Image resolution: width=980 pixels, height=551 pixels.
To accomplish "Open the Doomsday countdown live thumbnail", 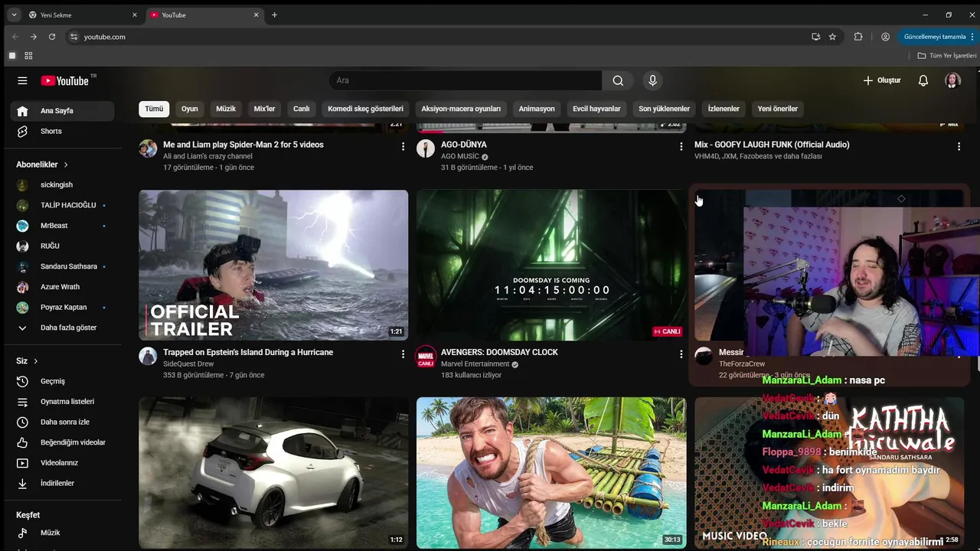I will 551,265.
